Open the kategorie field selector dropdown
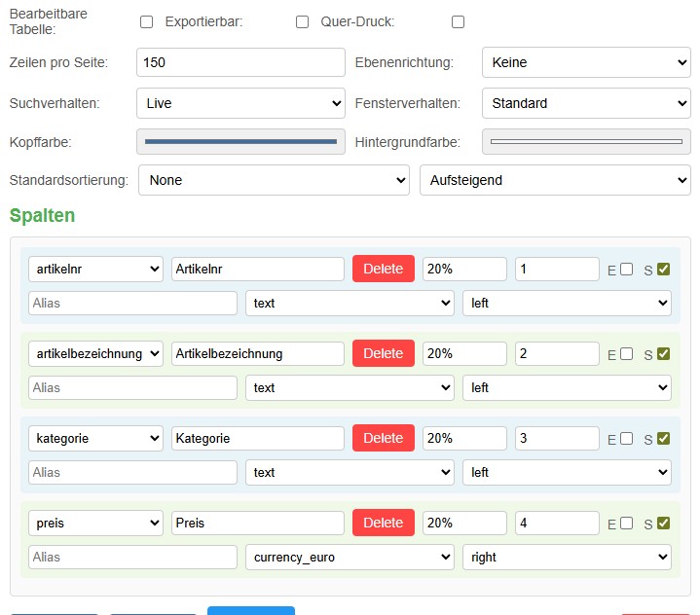The width and height of the screenshot is (700, 615). click(x=95, y=439)
